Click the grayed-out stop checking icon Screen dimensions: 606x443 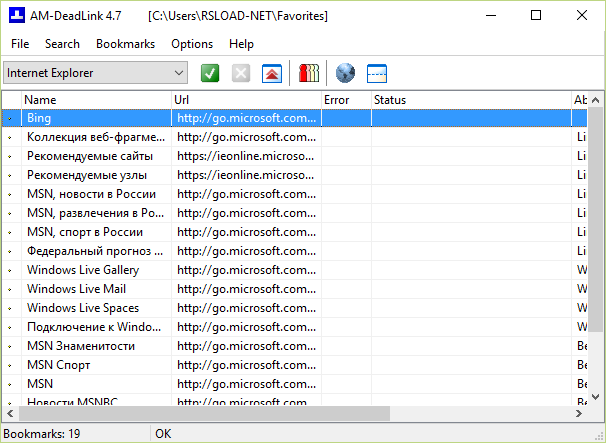click(241, 73)
